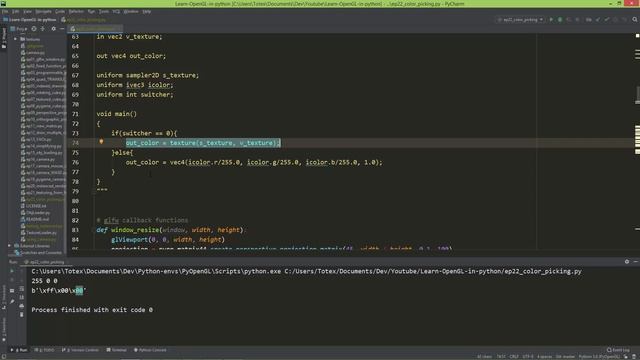640x360 pixels.
Task: Open the run configuration dropdown
Action: 520,20
